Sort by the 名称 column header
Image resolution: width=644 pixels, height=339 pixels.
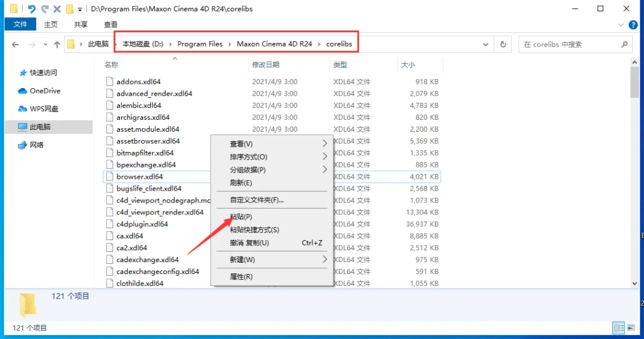point(112,64)
